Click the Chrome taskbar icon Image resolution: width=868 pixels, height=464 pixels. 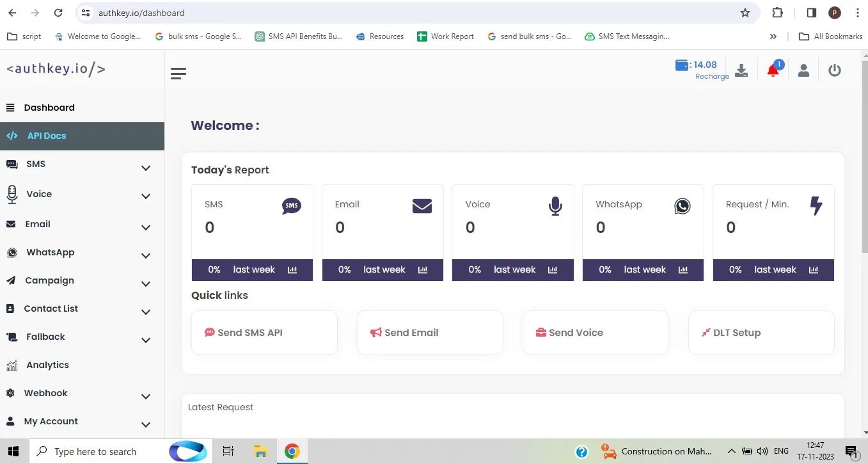(x=292, y=451)
